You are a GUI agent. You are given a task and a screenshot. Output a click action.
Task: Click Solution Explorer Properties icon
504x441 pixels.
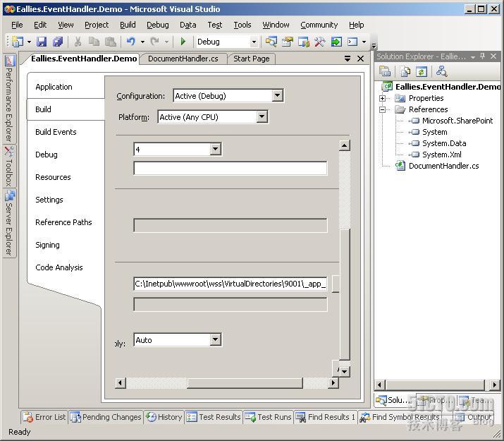[385, 71]
